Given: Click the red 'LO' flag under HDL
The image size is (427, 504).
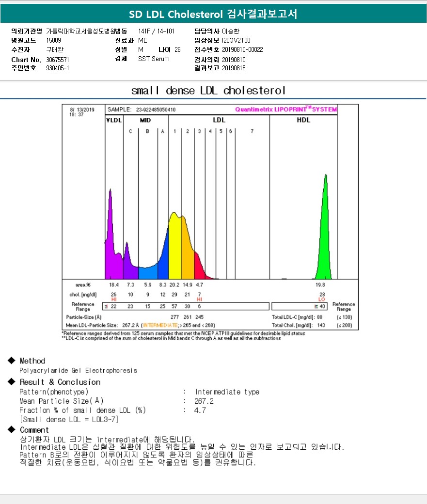Looking at the screenshot, I should [322, 299].
